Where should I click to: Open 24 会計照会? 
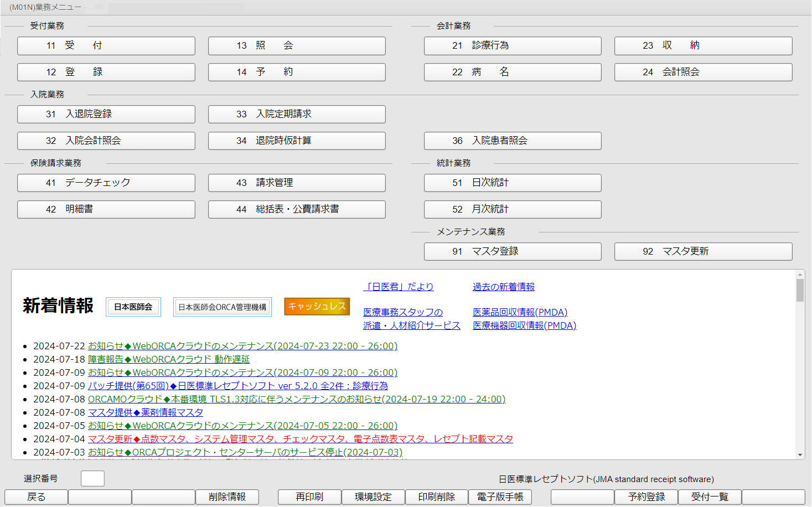[704, 73]
